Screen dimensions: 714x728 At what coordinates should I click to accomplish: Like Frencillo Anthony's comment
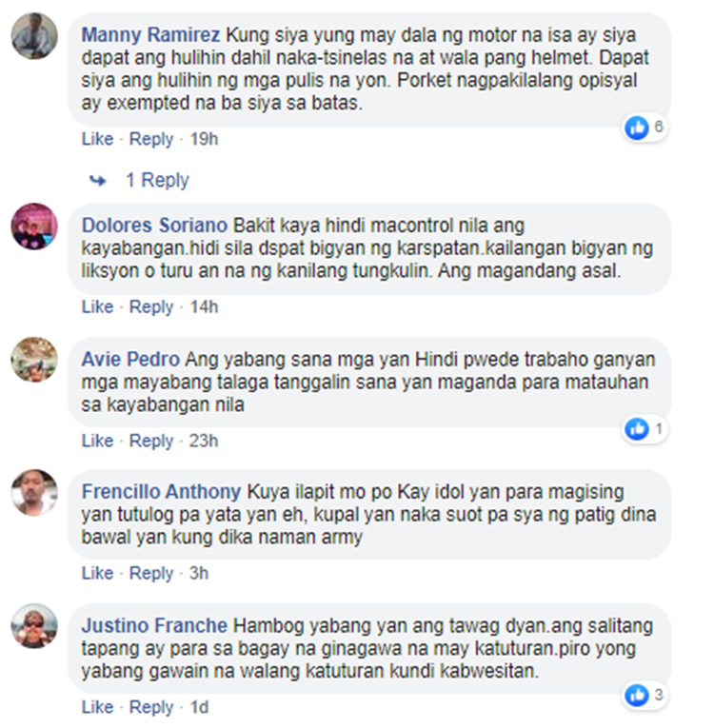(x=97, y=573)
